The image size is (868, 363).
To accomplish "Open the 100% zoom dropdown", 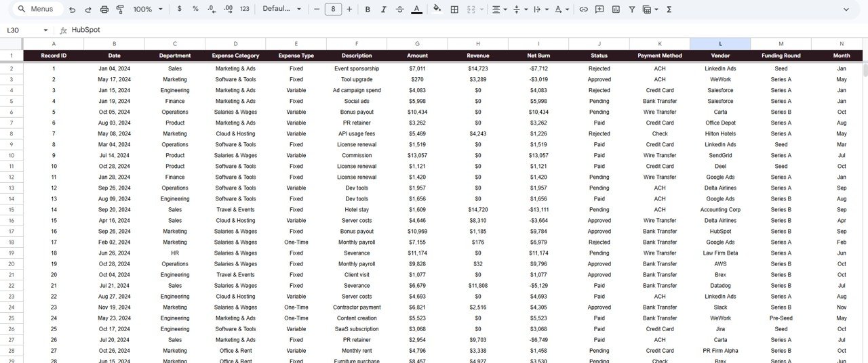I will (x=149, y=9).
